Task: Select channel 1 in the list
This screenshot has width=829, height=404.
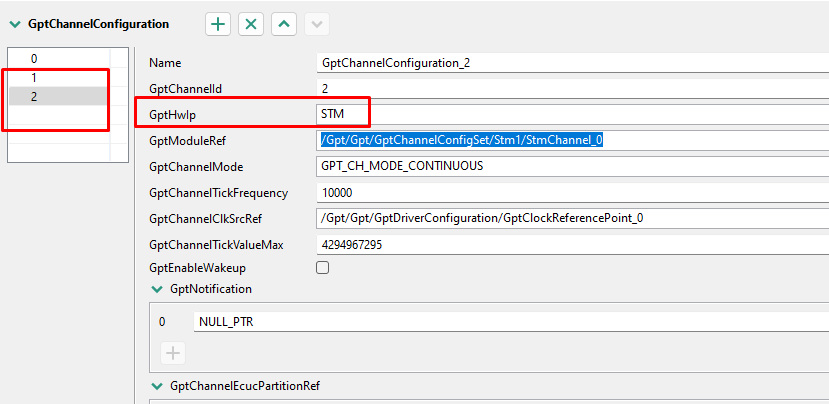Action: click(59, 78)
